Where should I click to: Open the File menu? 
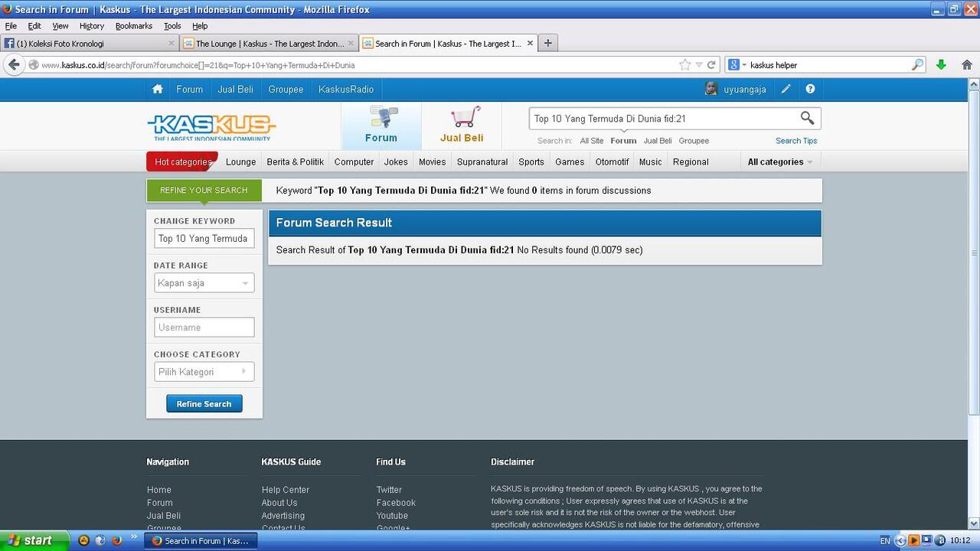pos(11,26)
